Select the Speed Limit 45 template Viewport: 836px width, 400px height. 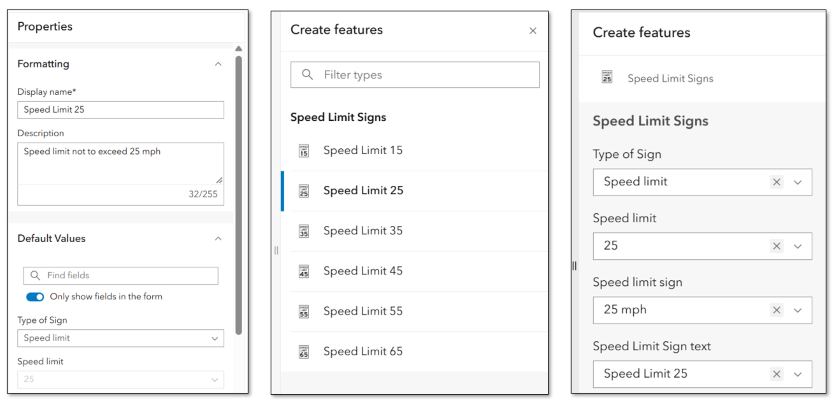[x=414, y=271]
